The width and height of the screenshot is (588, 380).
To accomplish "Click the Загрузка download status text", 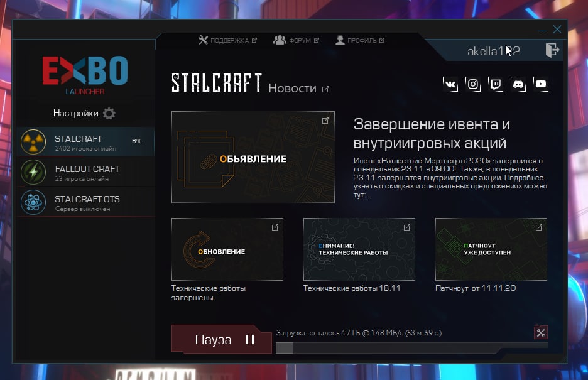I will point(359,333).
